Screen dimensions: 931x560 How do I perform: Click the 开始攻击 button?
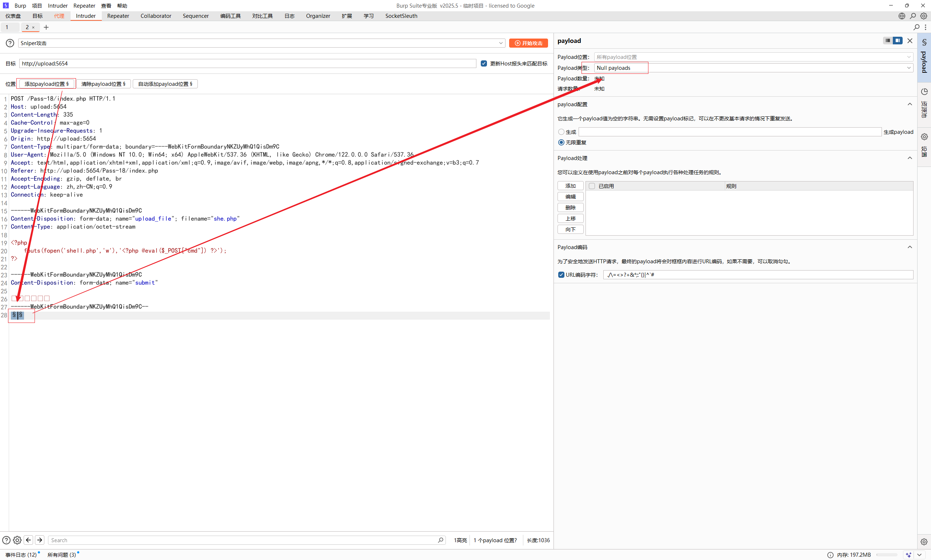tap(528, 43)
